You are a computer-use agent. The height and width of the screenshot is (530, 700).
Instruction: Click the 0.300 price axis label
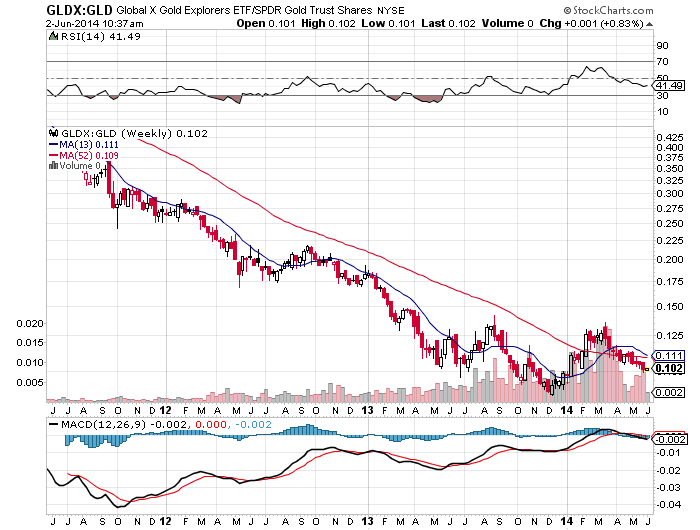[670, 194]
